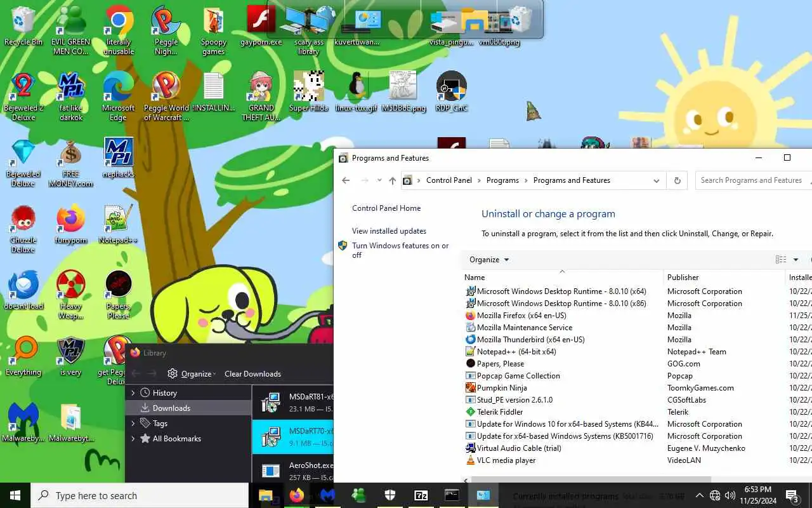The width and height of the screenshot is (812, 508).
Task: Sort programs by the Publisher column header
Action: tap(724, 277)
